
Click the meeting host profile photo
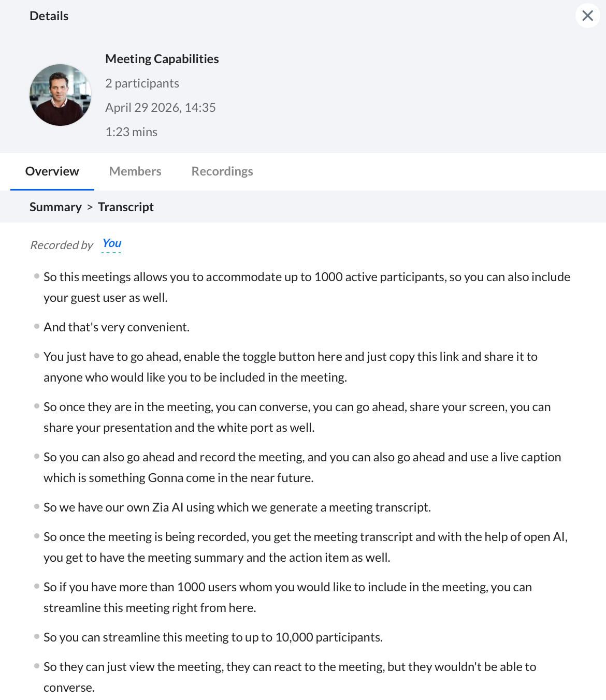61,95
